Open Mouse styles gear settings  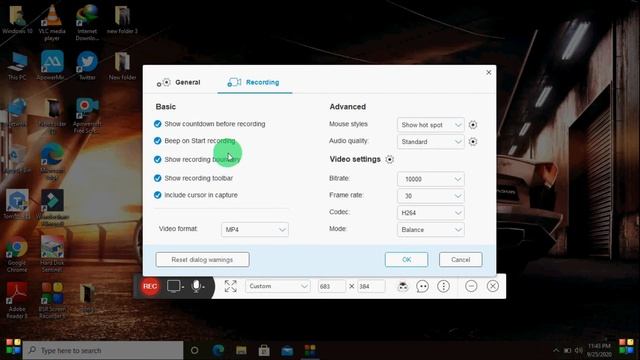473,125
